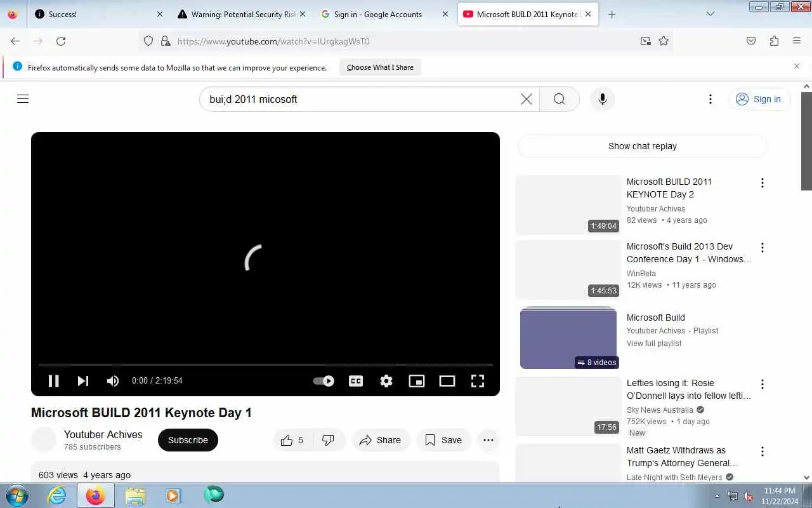Select Microsoft BUILD 2011 Keynote tab
Viewport: 812px width, 508px height.
coord(528,14)
